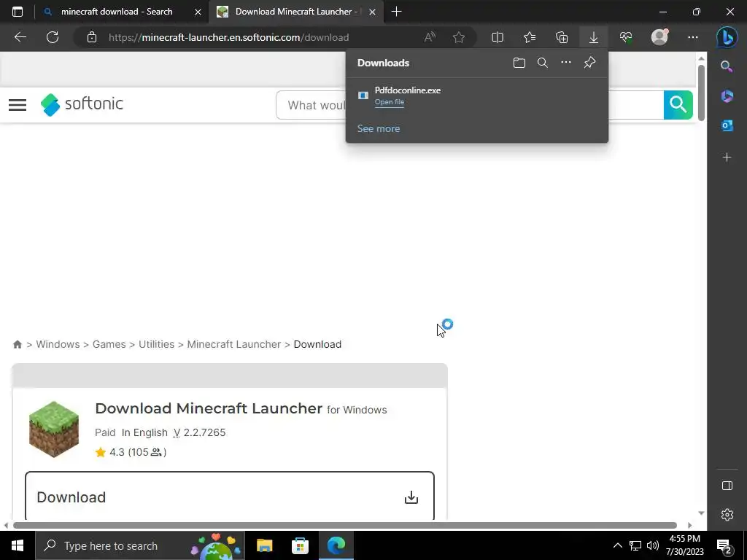Open Minecraft Launcher breadcrumb link

tap(234, 344)
